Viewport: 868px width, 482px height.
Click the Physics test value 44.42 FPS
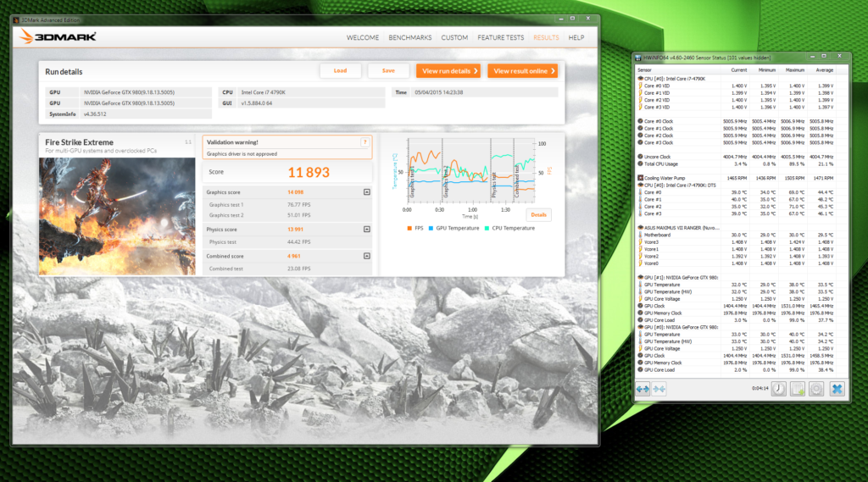299,241
